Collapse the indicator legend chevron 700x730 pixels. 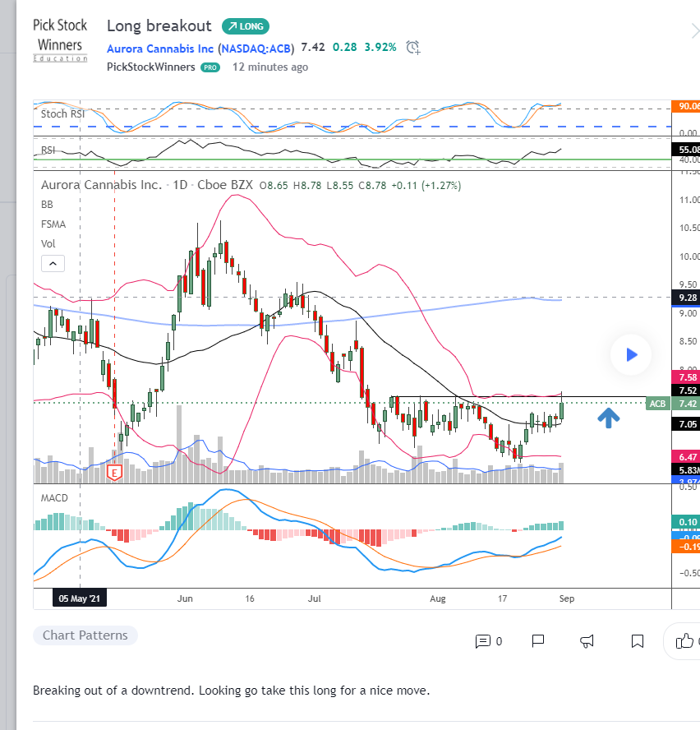[x=52, y=264]
